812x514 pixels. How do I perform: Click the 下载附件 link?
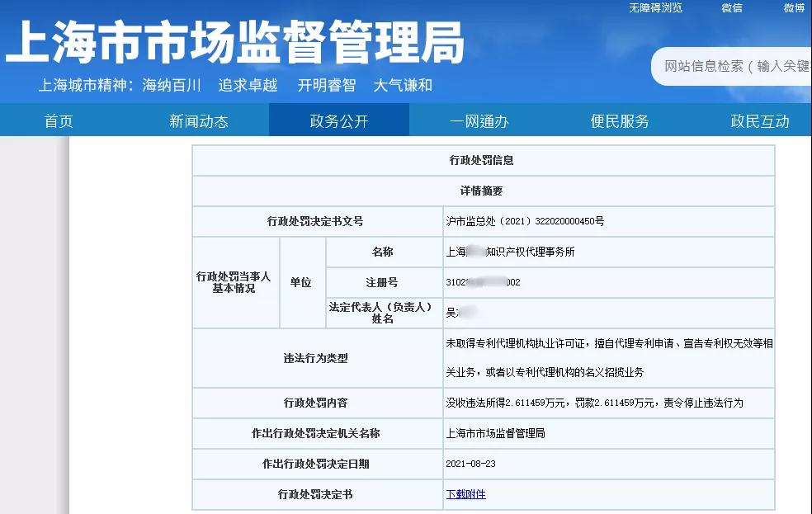(466, 494)
